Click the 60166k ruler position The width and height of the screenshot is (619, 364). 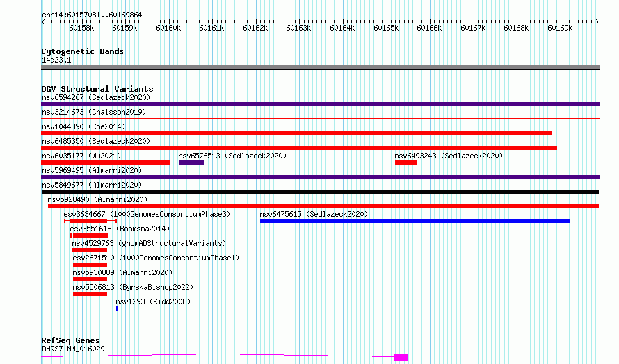(x=429, y=28)
